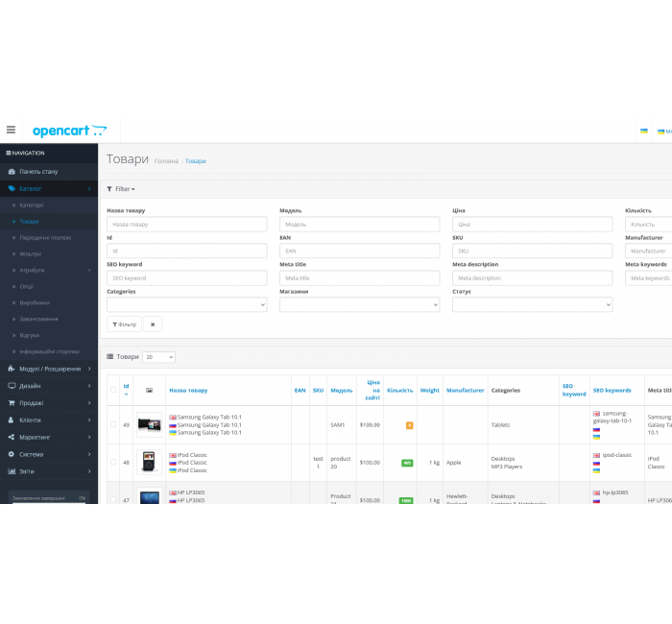This screenshot has width=672, height=624.
Task: Click the Продажі cart icon
Action: tap(12, 403)
